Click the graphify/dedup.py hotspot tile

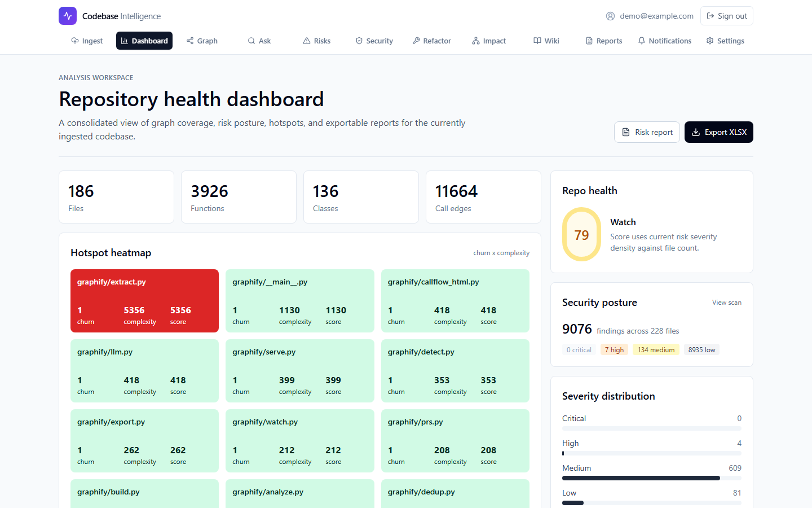(455, 494)
